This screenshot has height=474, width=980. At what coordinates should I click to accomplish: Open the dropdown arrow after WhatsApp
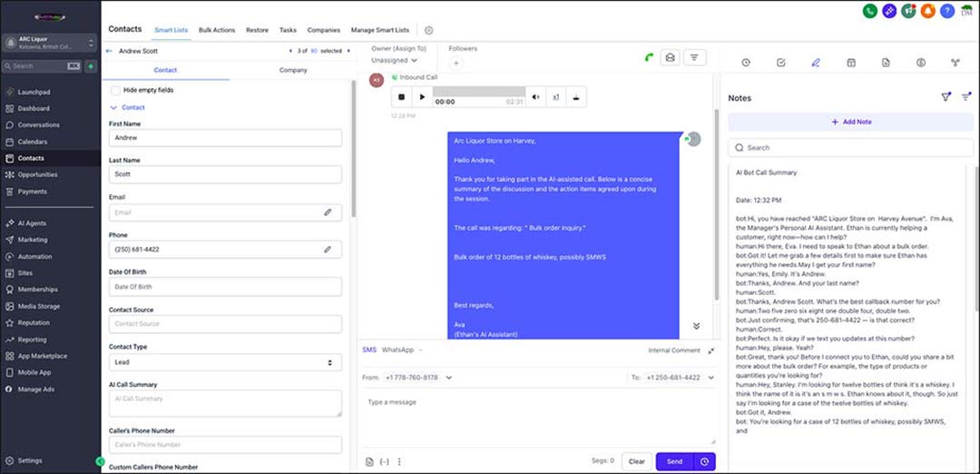coord(421,351)
